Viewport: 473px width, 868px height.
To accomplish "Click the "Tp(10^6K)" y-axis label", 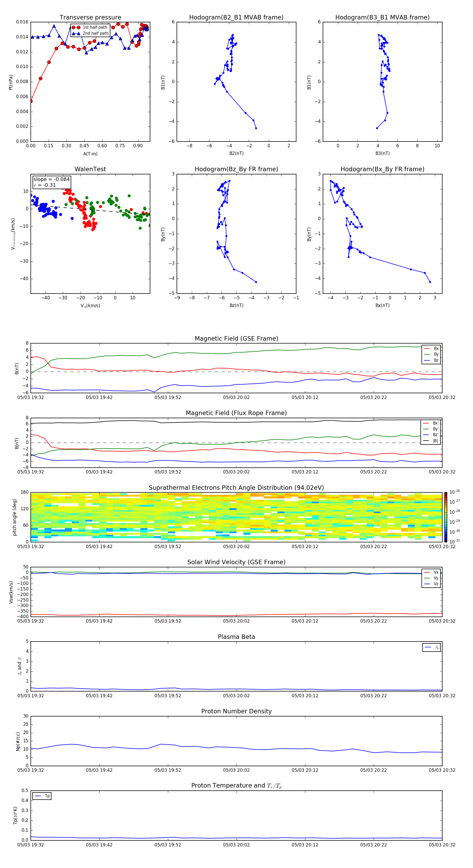I will click(15, 815).
